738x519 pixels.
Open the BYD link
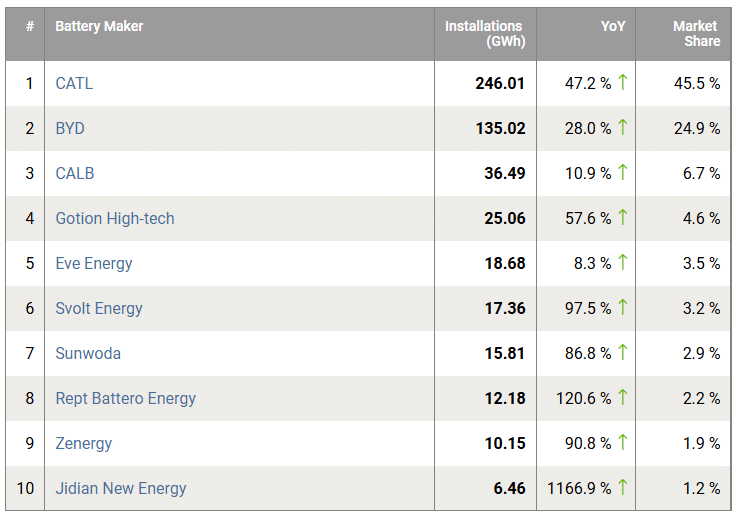(70, 128)
